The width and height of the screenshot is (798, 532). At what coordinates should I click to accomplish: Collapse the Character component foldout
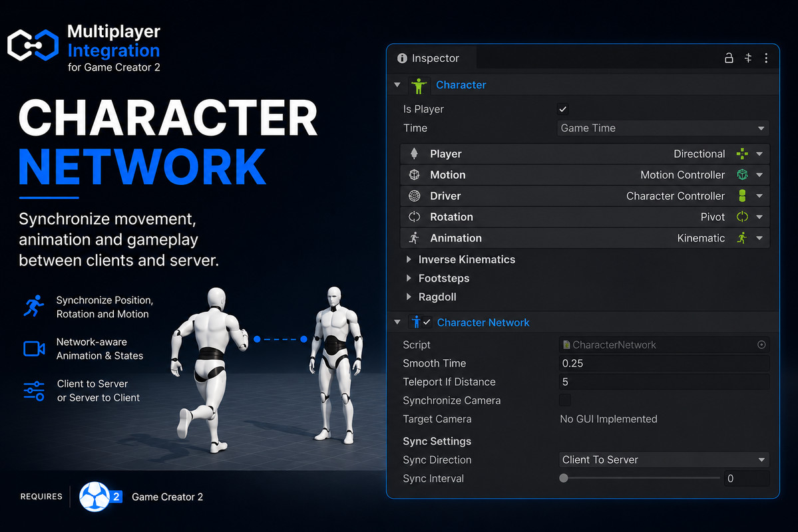397,84
